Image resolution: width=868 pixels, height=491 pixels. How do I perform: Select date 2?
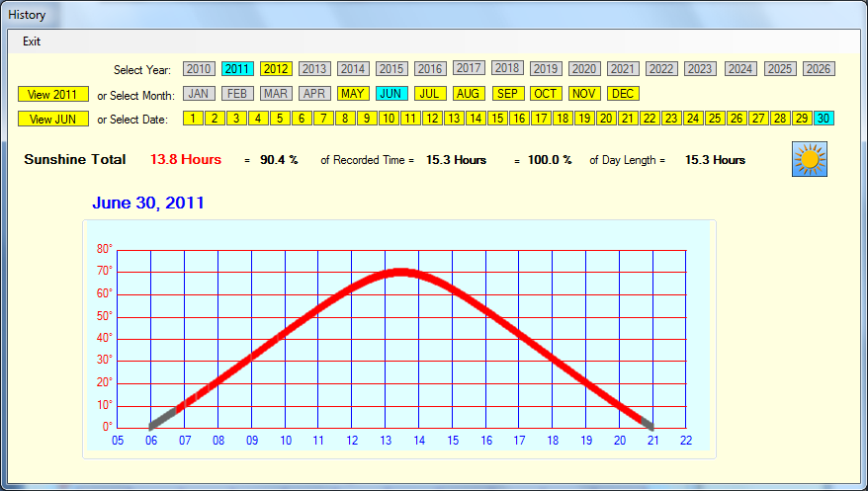(x=215, y=119)
